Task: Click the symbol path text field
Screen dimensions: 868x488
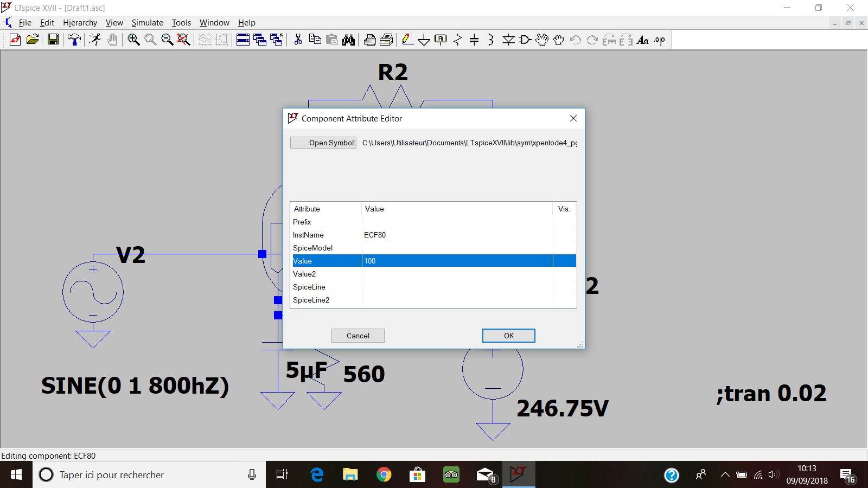Action: (470, 143)
